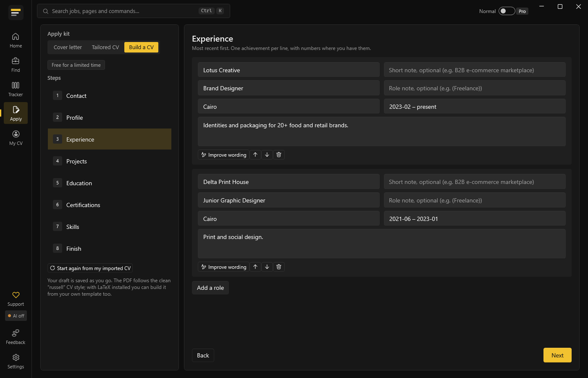
Task: Open the Home sidebar icon
Action: click(16, 40)
